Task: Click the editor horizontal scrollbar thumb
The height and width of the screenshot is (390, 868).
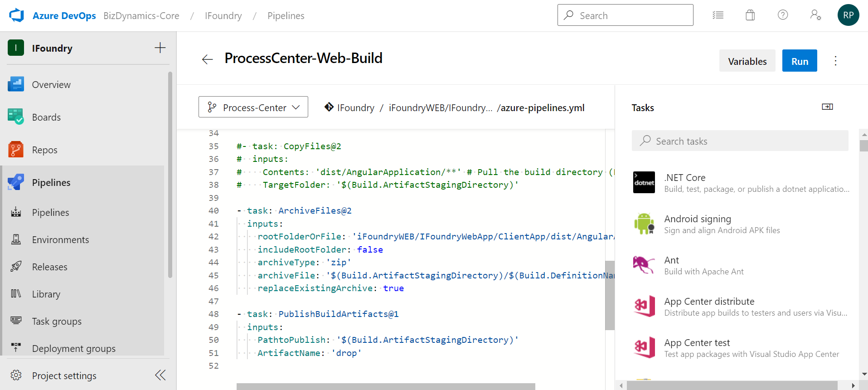Action: tap(386, 386)
